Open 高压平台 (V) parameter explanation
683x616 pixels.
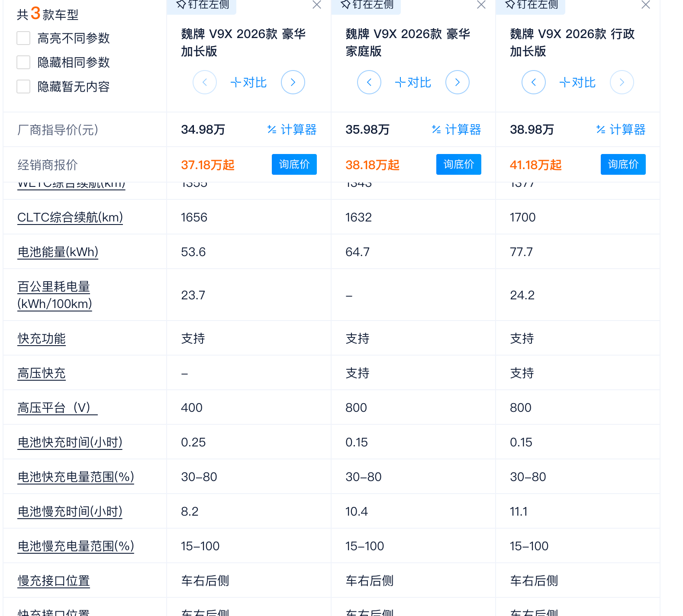click(58, 407)
